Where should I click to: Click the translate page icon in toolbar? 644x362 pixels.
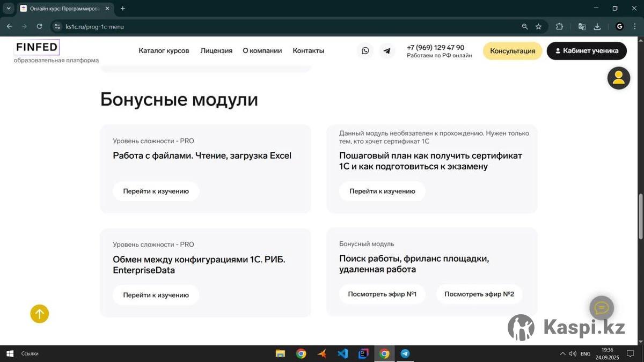pyautogui.click(x=582, y=26)
